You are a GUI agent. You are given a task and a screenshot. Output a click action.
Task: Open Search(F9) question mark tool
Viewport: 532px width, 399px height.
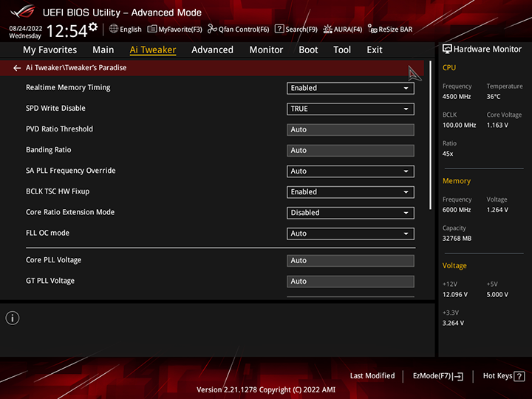point(296,30)
